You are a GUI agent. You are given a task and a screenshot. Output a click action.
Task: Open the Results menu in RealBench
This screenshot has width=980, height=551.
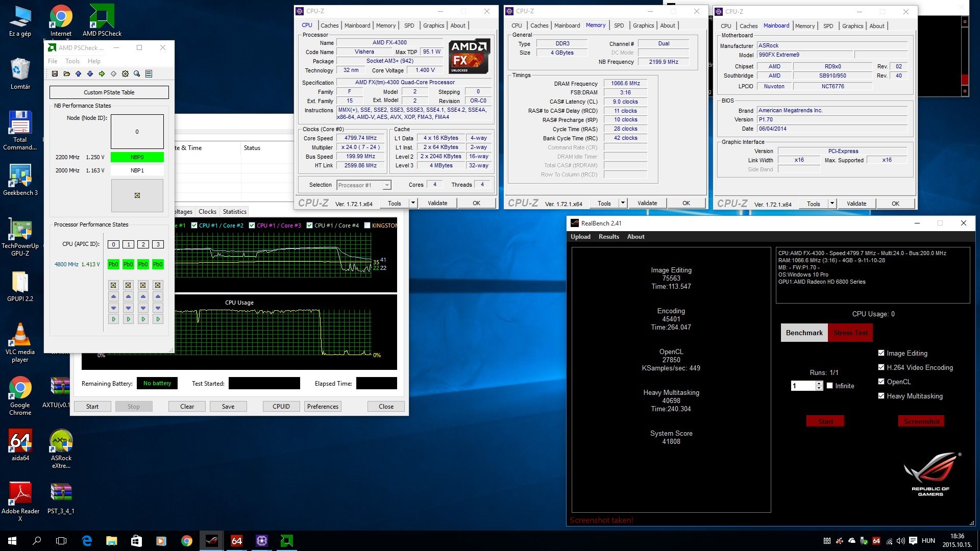point(608,237)
